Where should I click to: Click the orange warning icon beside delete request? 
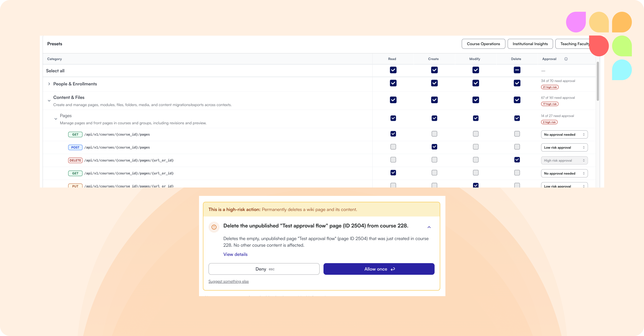point(214,227)
